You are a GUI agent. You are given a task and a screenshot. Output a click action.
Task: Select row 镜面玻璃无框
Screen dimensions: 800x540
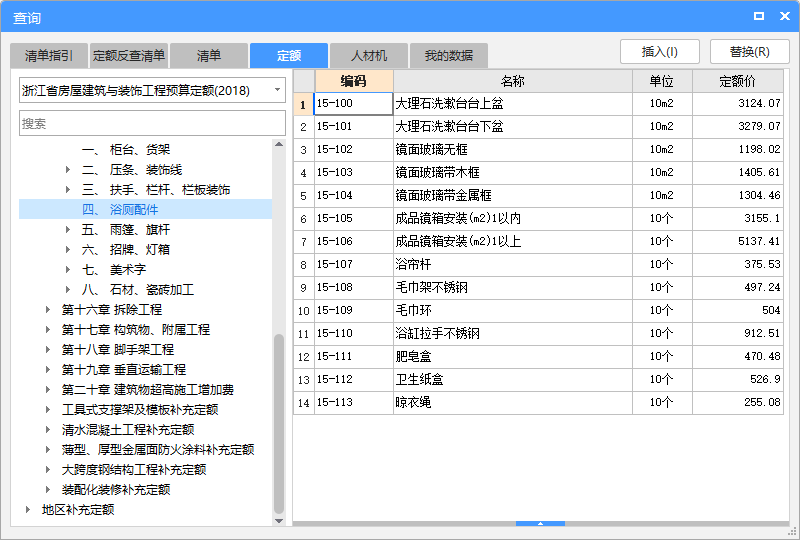538,150
